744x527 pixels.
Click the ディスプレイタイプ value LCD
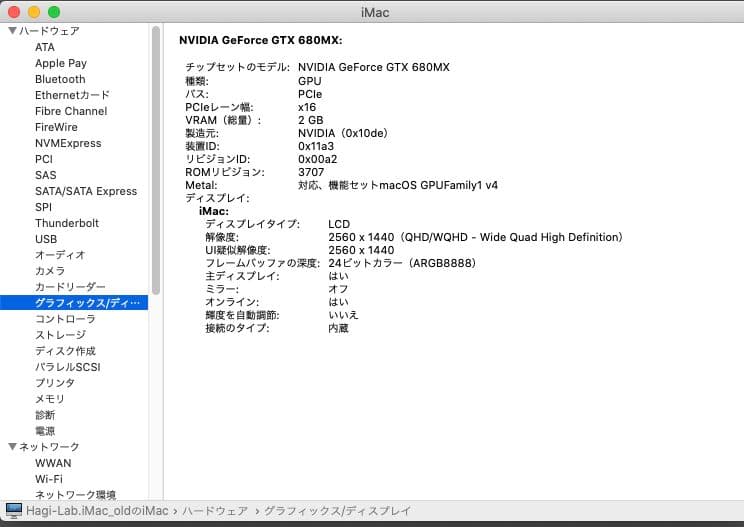339,224
